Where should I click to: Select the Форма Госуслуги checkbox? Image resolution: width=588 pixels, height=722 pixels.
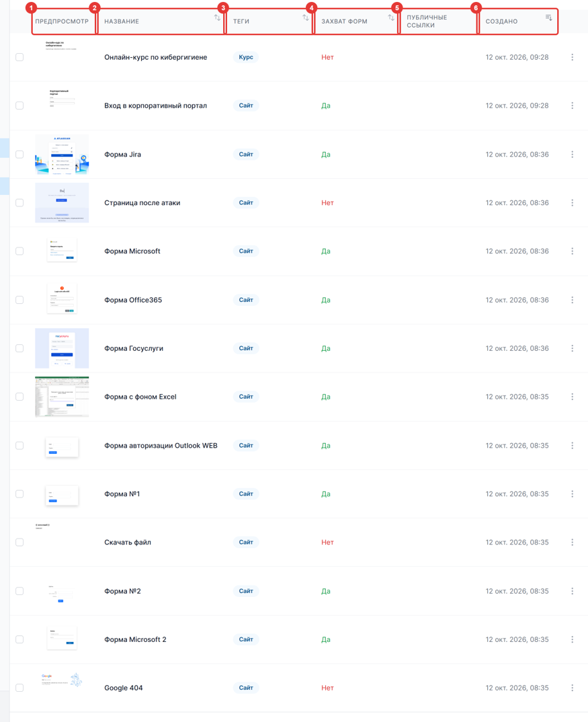click(x=19, y=348)
